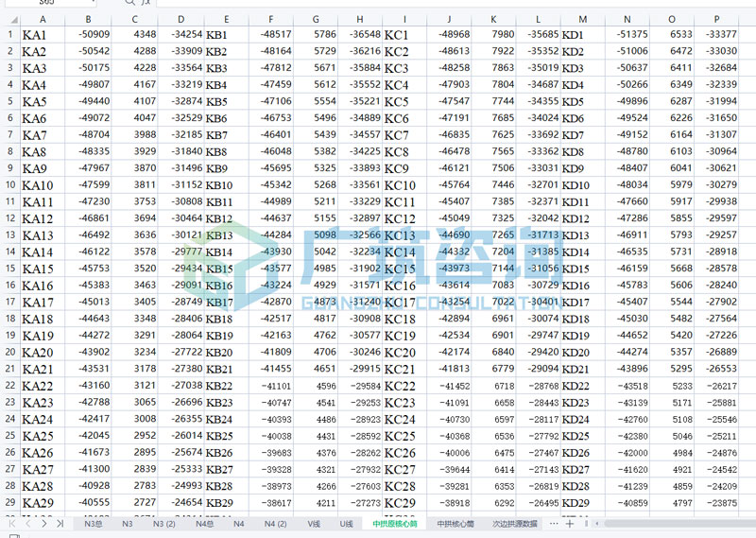Select column M header

tap(583, 20)
